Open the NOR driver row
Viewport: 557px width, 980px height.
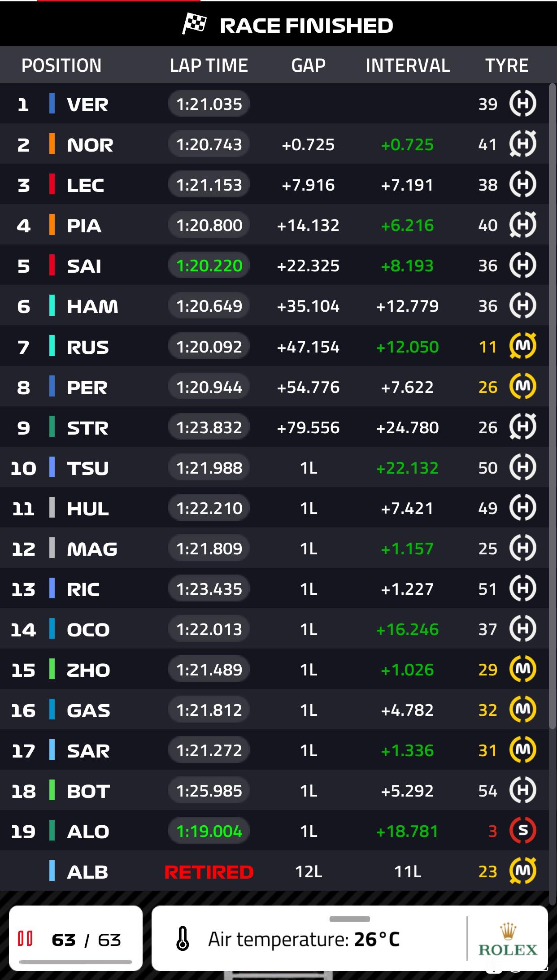click(x=274, y=144)
